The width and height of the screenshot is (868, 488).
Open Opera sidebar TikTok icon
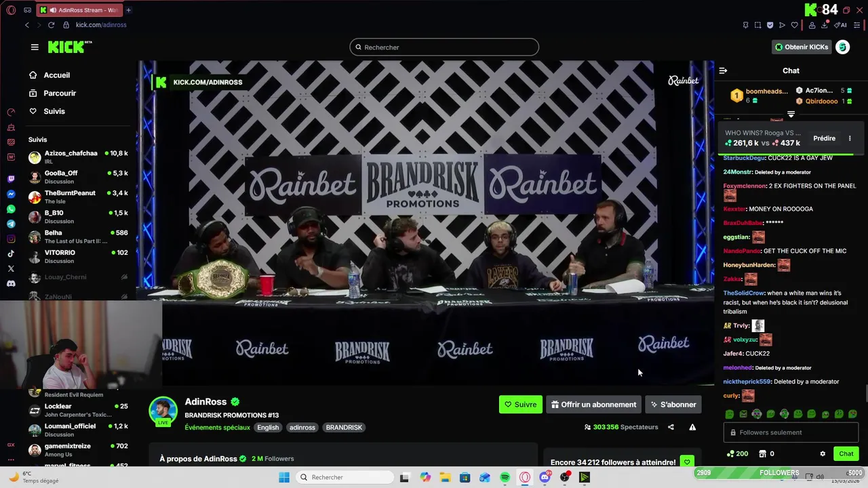(11, 253)
